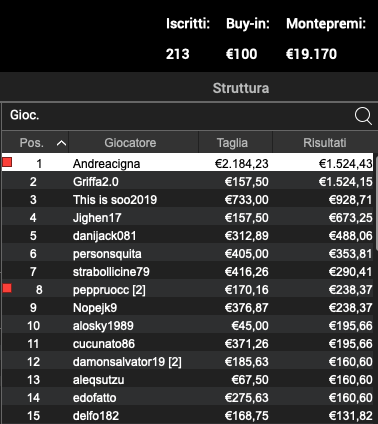Click red marker beside peppruocc [2]
This screenshot has height=424, width=378.
click(x=7, y=288)
